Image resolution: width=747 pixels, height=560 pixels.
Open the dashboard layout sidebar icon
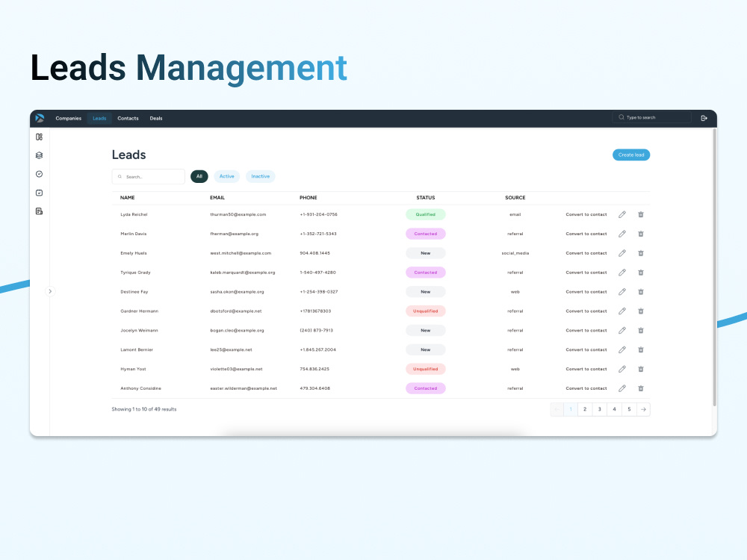pyautogui.click(x=39, y=137)
